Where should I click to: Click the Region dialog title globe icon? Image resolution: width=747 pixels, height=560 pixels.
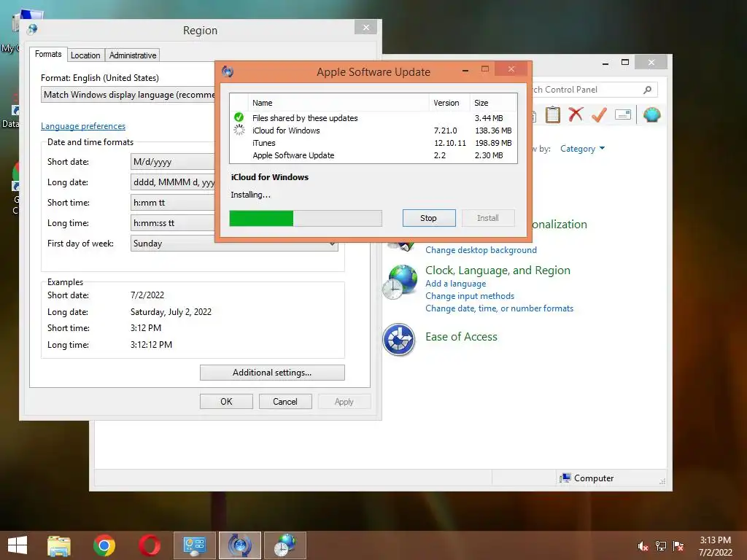[32, 29]
